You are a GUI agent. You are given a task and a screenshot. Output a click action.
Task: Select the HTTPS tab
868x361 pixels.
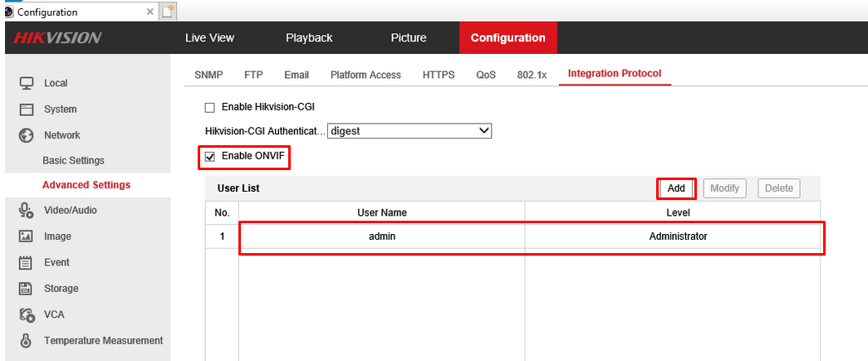pos(439,75)
